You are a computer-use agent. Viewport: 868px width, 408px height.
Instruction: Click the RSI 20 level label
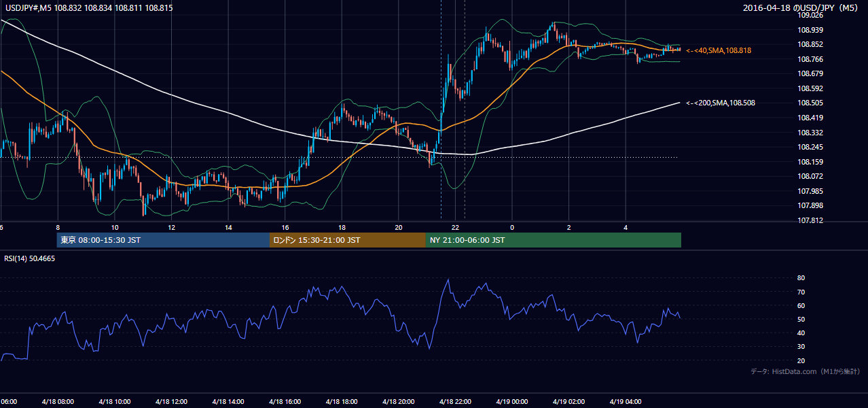(x=801, y=360)
